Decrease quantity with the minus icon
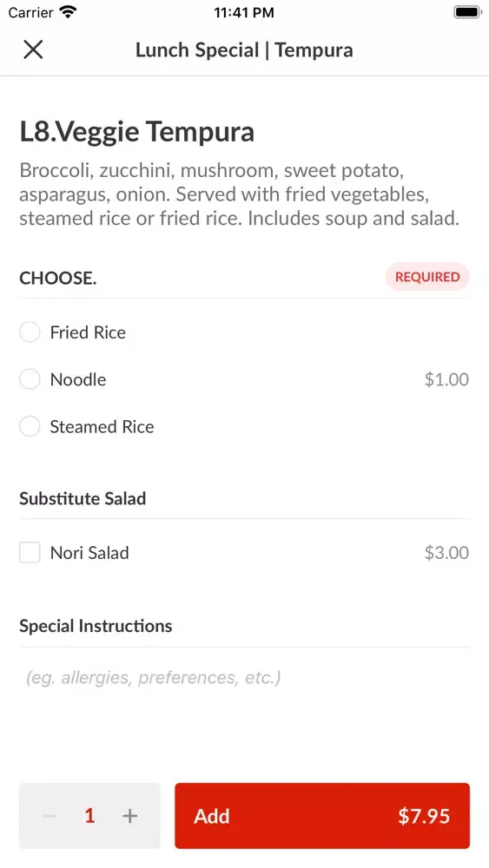 pyautogui.click(x=50, y=815)
